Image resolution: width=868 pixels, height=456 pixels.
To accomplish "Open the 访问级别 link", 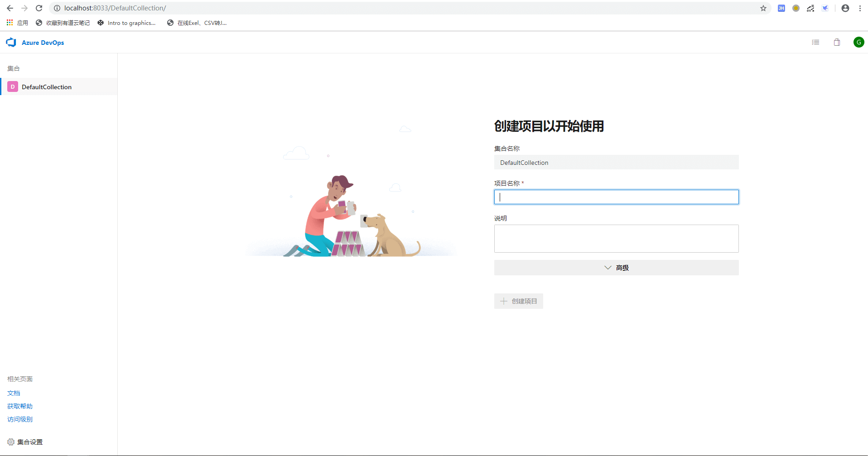I will tap(20, 419).
